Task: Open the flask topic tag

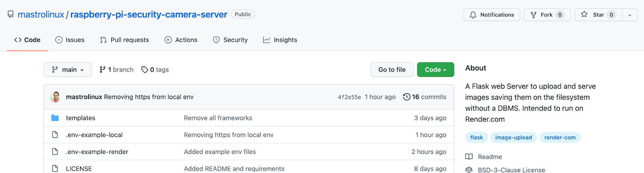Action: (477, 137)
